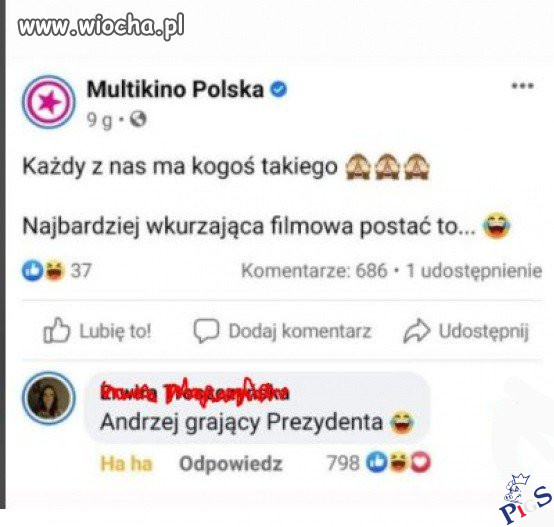The image size is (554, 527).
Task: Click the blue like reaction icon on post
Action: (x=33, y=271)
